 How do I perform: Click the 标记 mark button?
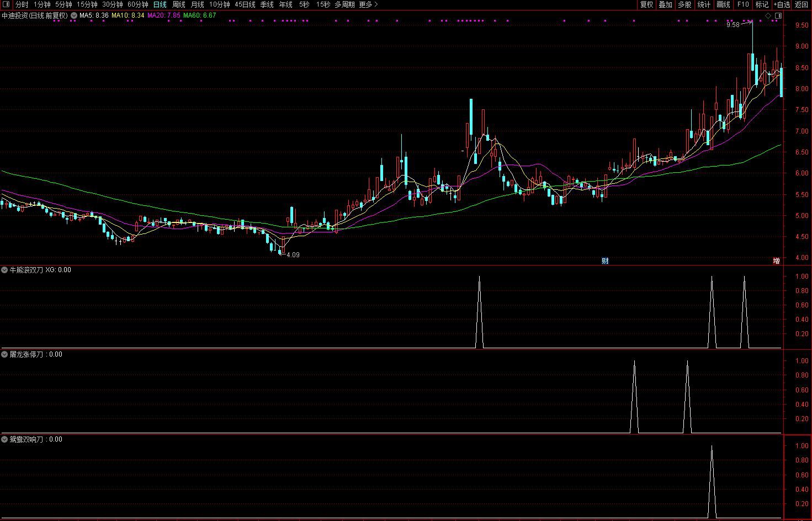pyautogui.click(x=762, y=4)
